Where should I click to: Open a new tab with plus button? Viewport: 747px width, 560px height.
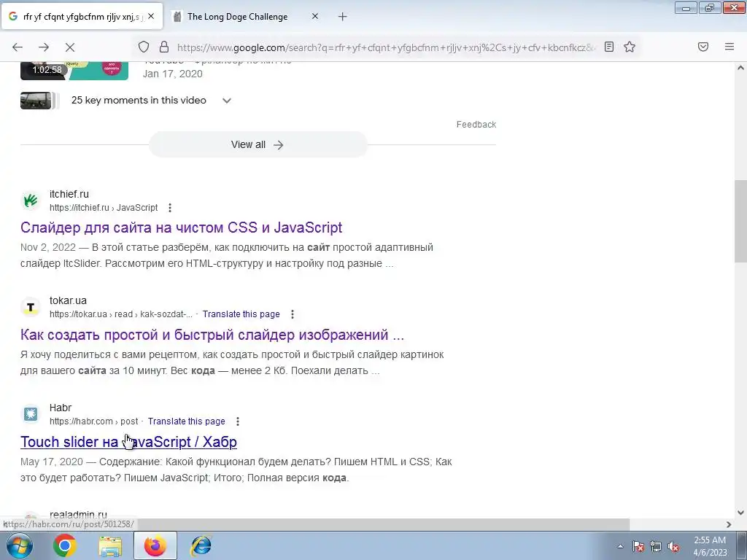pyautogui.click(x=343, y=17)
